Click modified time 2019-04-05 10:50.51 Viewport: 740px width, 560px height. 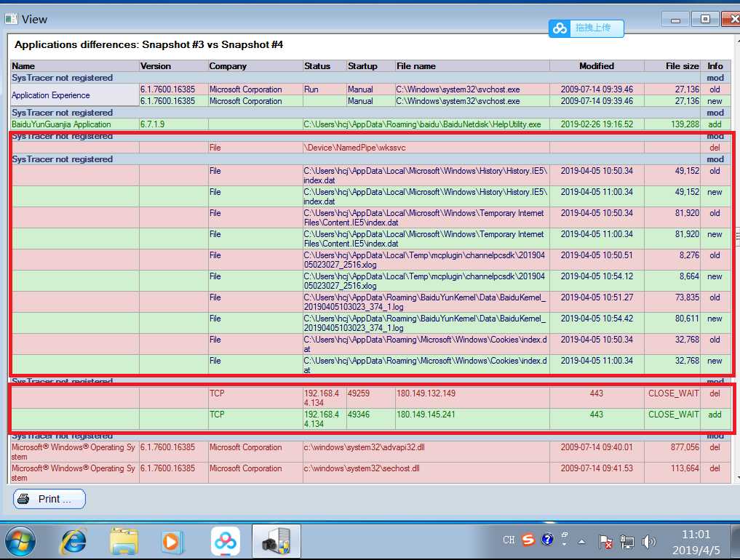597,255
